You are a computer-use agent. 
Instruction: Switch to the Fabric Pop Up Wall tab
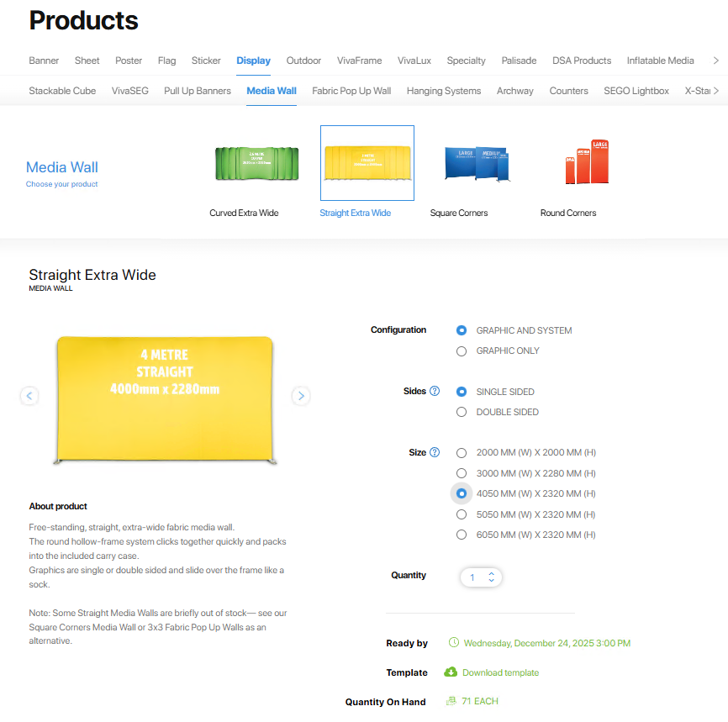coord(351,91)
